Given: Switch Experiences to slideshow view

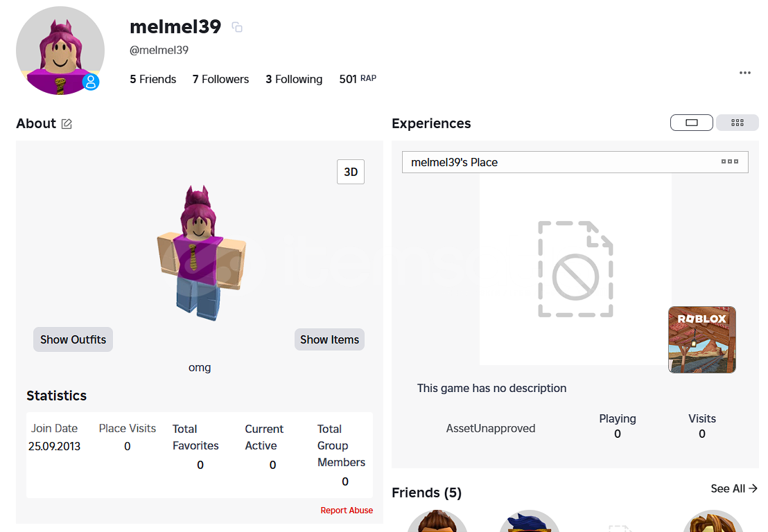Looking at the screenshot, I should (x=692, y=123).
